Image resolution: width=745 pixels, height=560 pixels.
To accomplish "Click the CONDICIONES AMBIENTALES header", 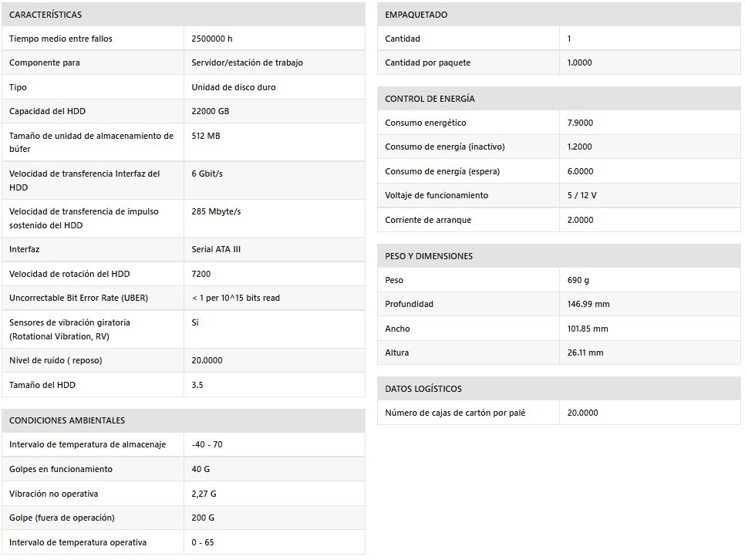I will point(67,420).
